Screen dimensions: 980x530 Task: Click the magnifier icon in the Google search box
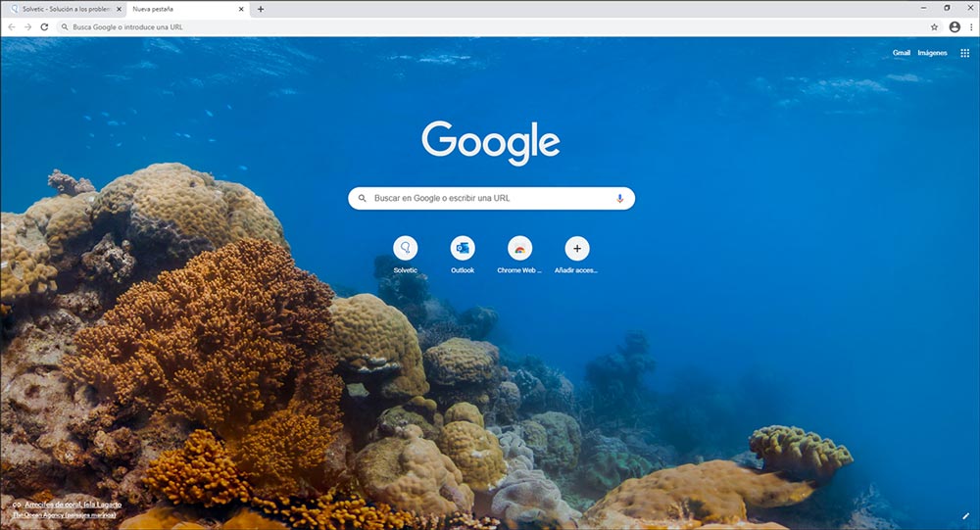click(x=362, y=198)
